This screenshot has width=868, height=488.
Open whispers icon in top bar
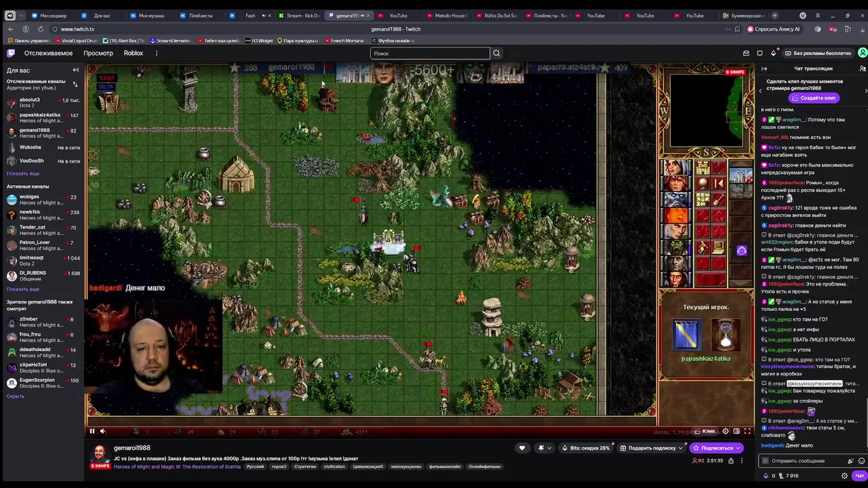759,53
